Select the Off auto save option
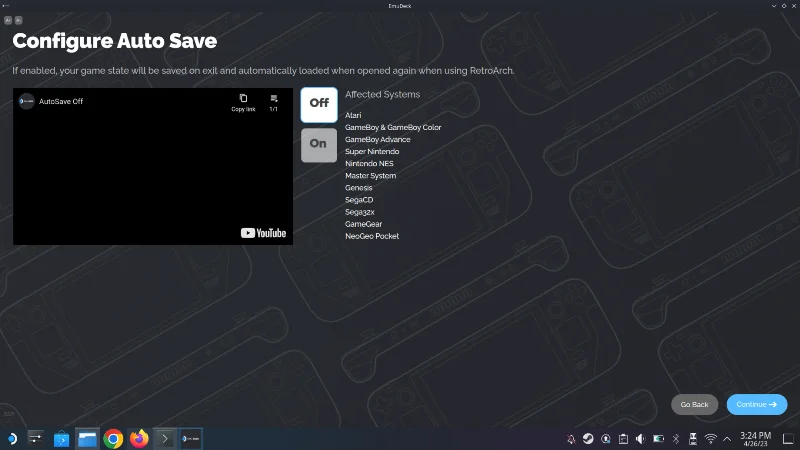This screenshot has width=800, height=450. [x=319, y=105]
